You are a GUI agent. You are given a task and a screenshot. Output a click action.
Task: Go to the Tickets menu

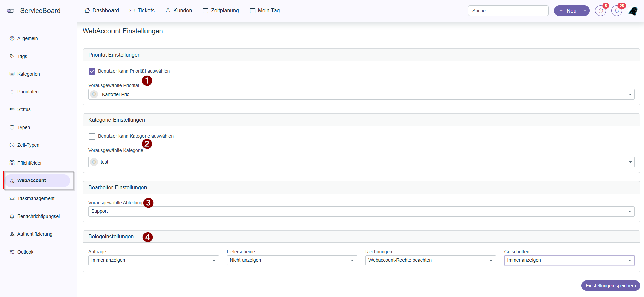(x=142, y=11)
